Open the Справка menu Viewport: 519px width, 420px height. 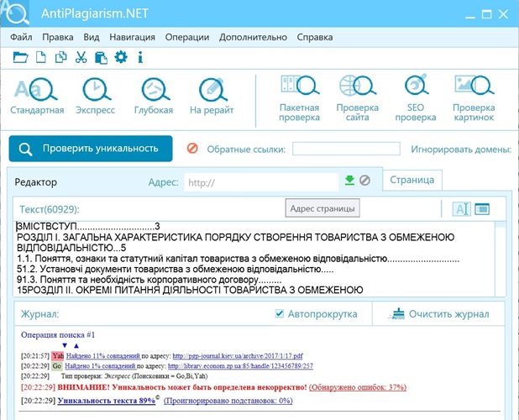[x=315, y=37]
